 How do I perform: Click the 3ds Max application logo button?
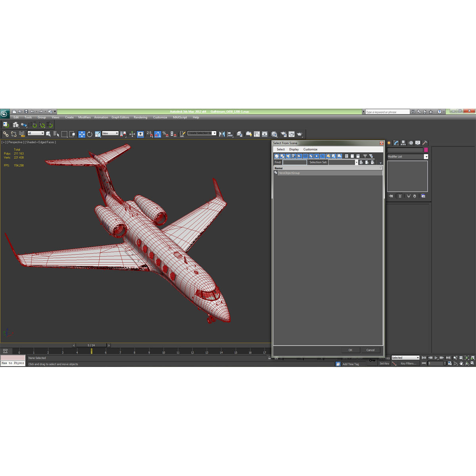(4, 113)
